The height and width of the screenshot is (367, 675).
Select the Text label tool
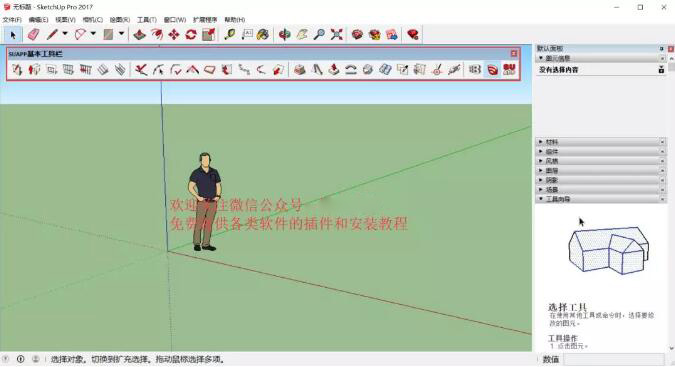coord(247,34)
